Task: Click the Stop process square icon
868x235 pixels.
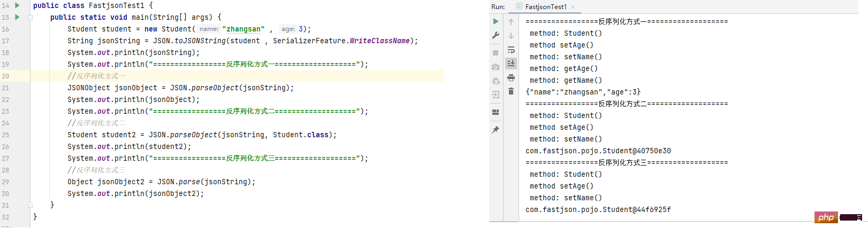Action: [496, 53]
